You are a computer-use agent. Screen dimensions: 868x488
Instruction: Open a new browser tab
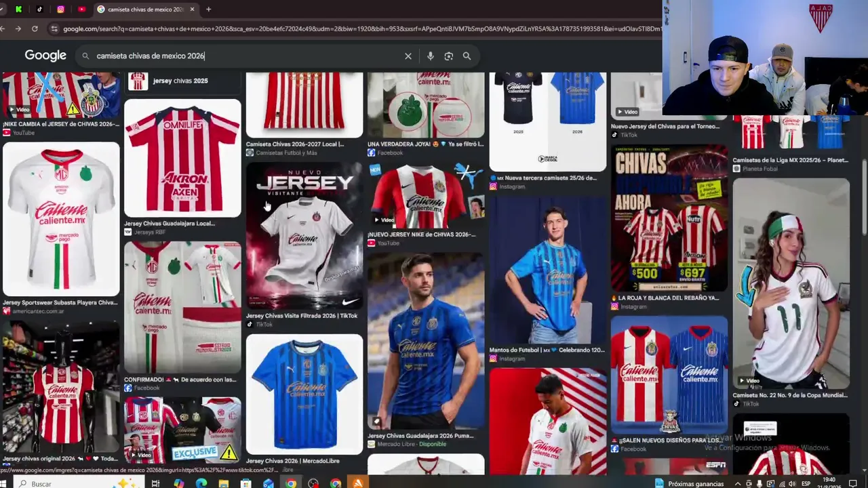(x=208, y=9)
